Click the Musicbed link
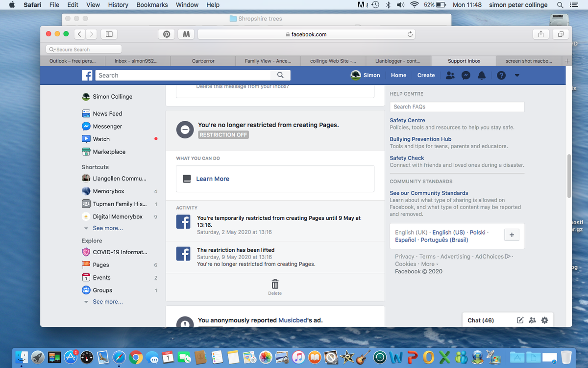The image size is (588, 368). pos(293,320)
